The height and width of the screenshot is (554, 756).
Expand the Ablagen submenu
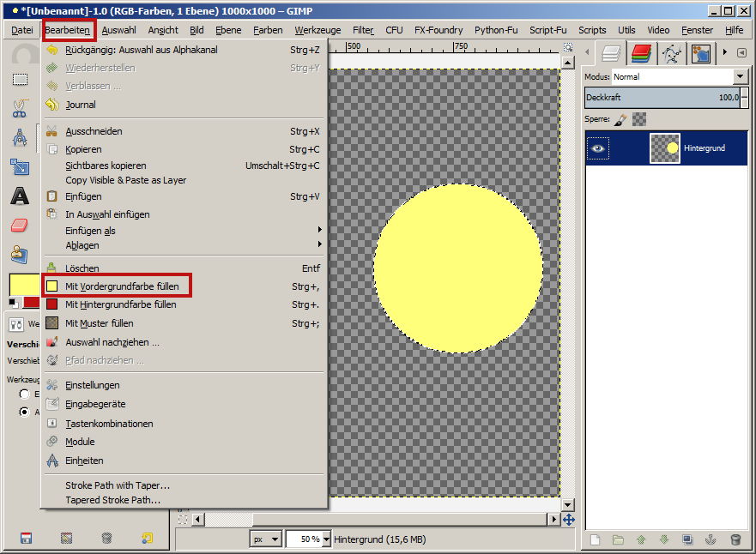183,245
